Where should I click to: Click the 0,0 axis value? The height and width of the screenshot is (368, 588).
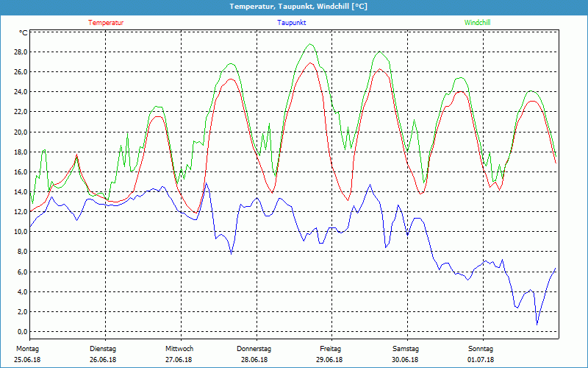pos(22,332)
